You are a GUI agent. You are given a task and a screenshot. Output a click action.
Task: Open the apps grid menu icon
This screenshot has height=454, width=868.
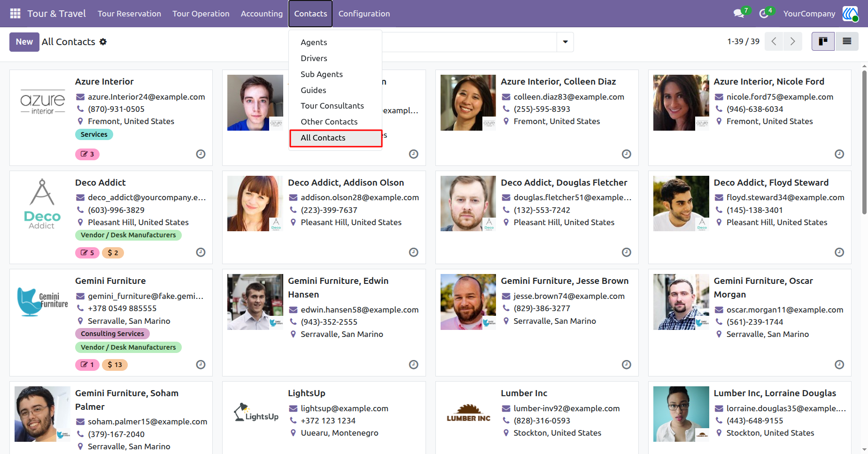(15, 14)
